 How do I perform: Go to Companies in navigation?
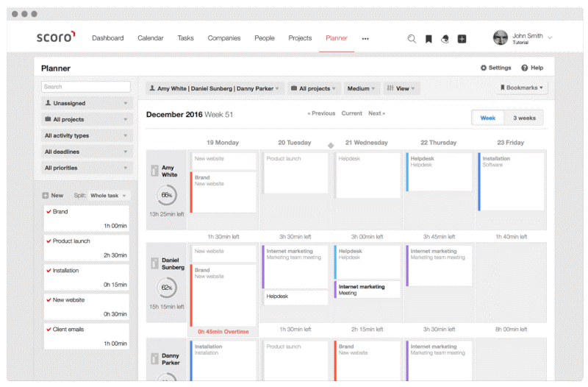coord(224,38)
